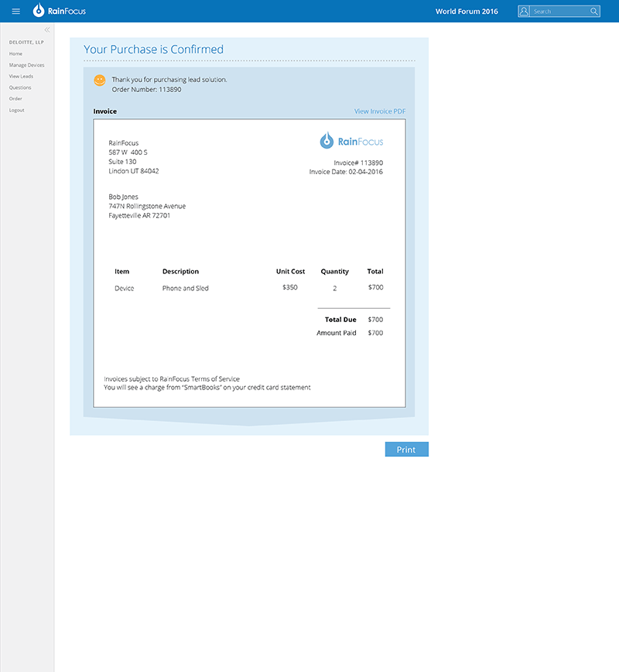The image size is (619, 672).
Task: Click the bold Invoice section label
Action: (x=105, y=111)
